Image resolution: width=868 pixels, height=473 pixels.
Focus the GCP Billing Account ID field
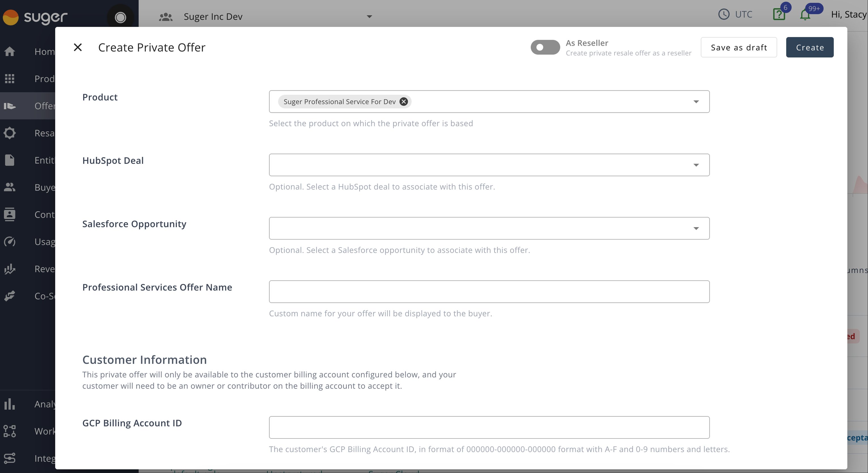coord(489,427)
